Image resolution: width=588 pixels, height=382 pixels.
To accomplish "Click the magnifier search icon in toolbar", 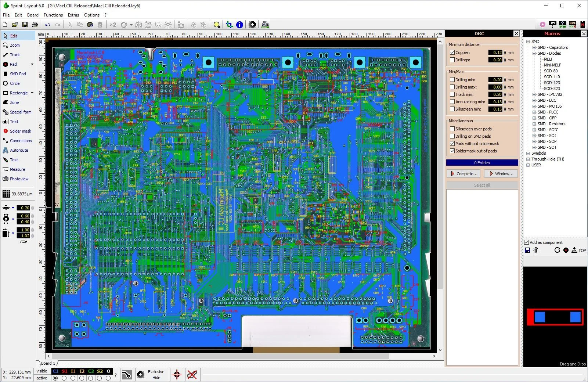I will pyautogui.click(x=217, y=25).
